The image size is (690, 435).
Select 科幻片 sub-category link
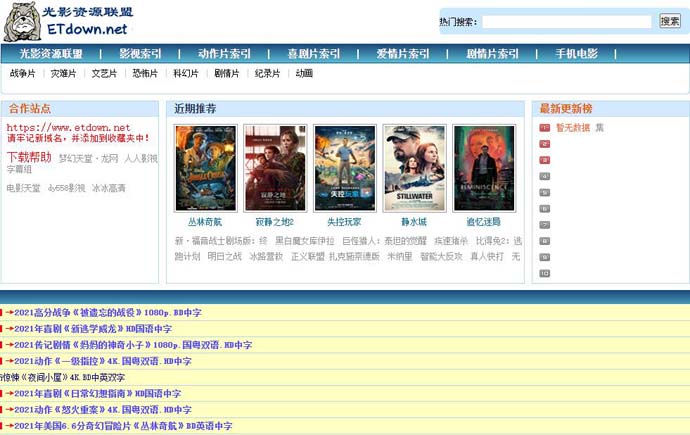(186, 73)
